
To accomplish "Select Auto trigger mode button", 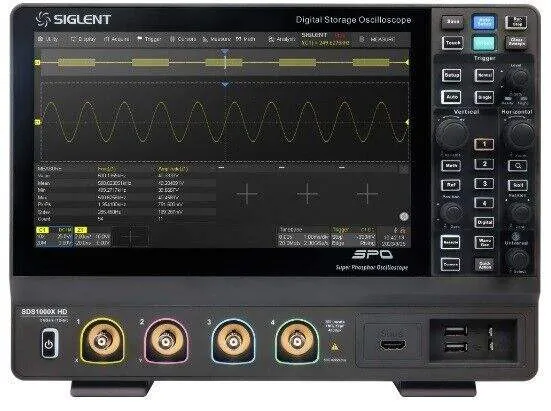I will click(452, 97).
